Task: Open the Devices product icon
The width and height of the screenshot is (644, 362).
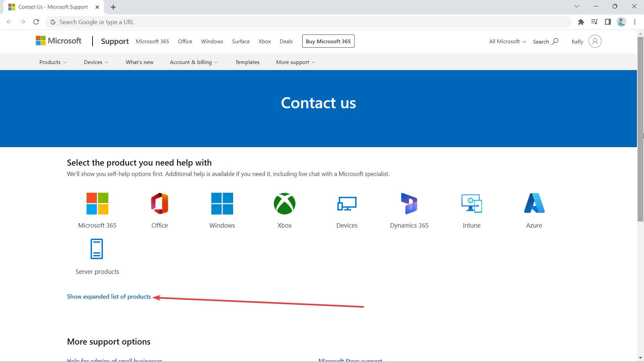Action: pyautogui.click(x=347, y=203)
